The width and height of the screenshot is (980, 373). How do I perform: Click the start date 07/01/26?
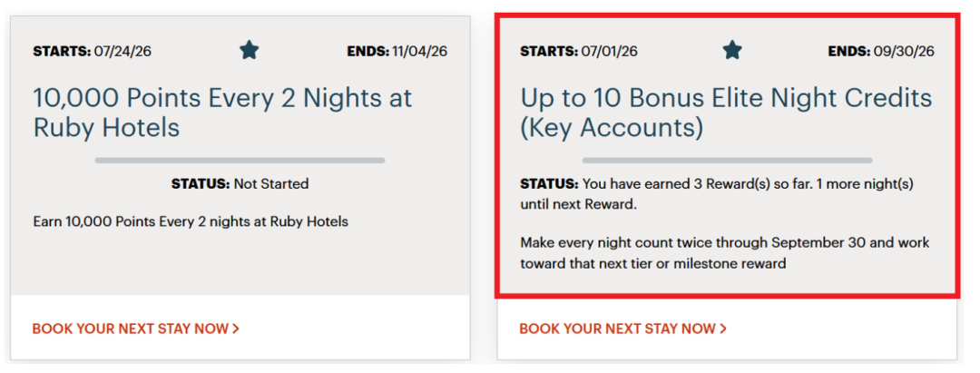tap(610, 51)
